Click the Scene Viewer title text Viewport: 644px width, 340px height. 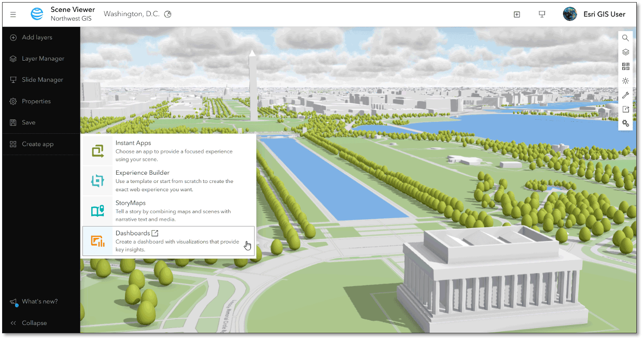[x=73, y=9]
